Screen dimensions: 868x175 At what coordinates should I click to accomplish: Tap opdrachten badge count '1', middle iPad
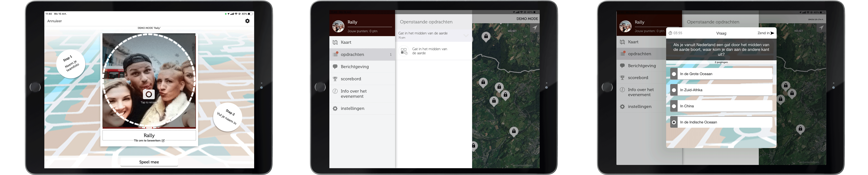pos(391,55)
